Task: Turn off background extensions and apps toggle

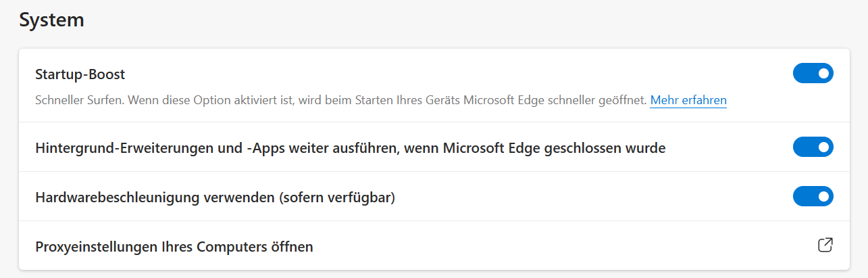Action: (813, 147)
